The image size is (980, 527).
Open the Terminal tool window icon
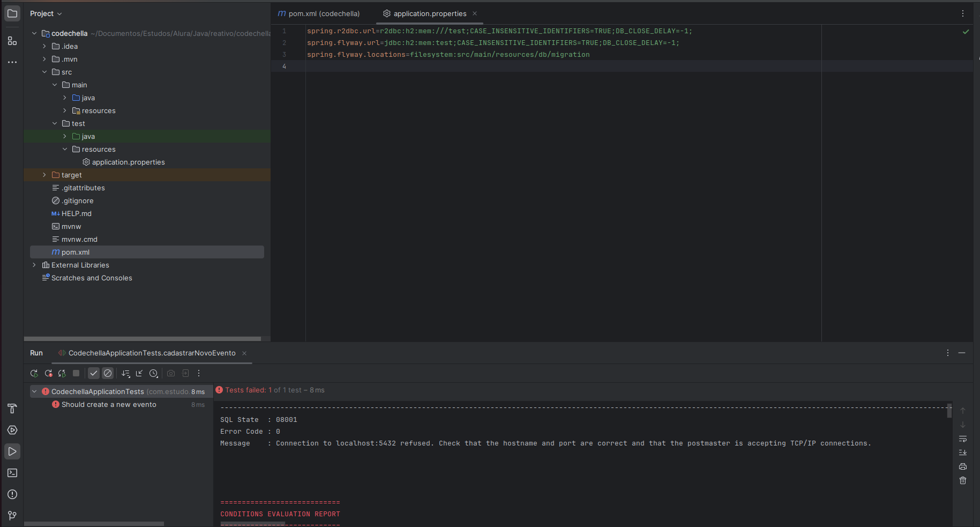point(12,473)
